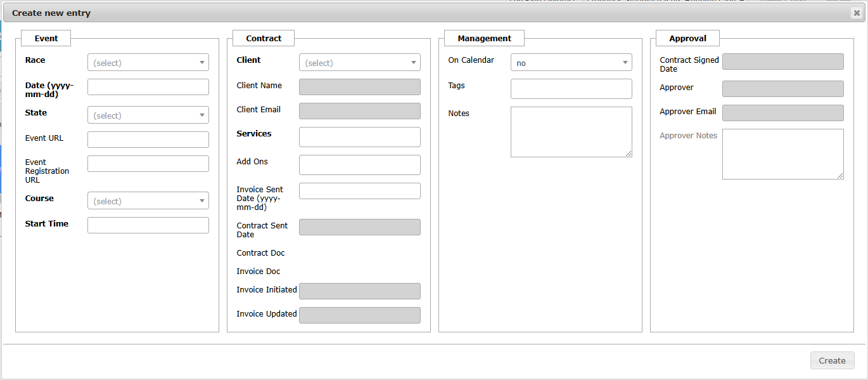This screenshot has width=868, height=380.
Task: Click the Approval section legend
Action: coord(687,38)
